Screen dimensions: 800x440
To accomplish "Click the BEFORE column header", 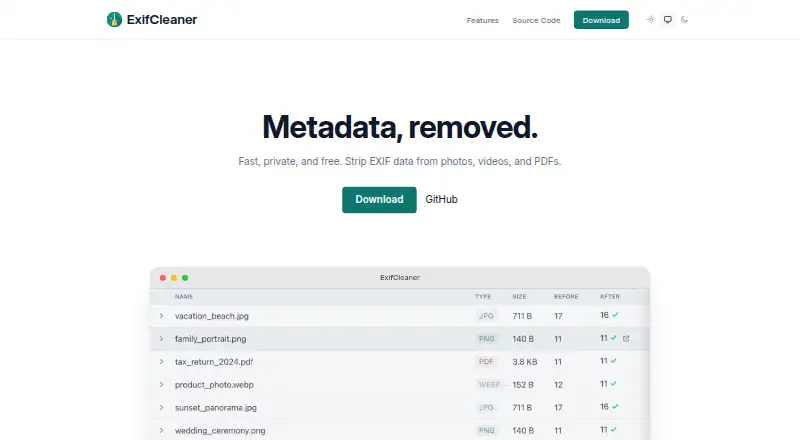I will click(566, 297).
